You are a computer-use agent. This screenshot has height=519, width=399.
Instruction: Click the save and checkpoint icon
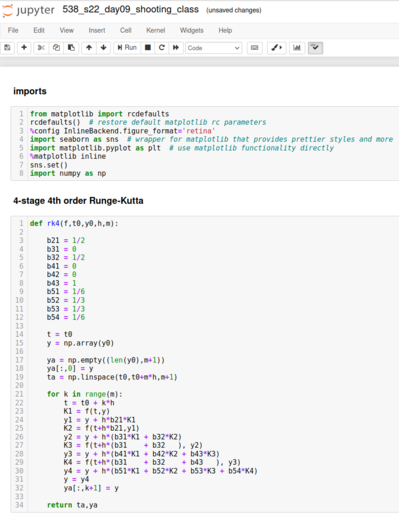(x=7, y=48)
